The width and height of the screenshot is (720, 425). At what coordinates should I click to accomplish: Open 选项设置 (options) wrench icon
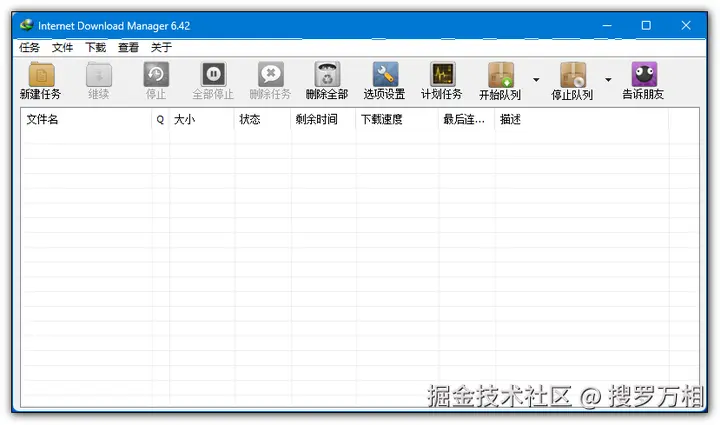pyautogui.click(x=385, y=74)
